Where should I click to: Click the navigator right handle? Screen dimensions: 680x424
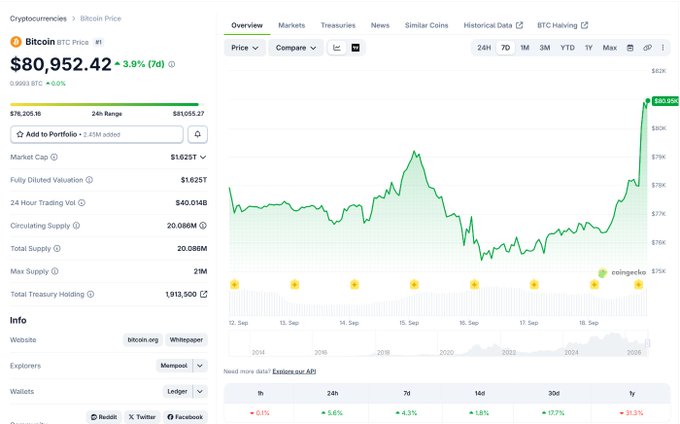coord(647,343)
